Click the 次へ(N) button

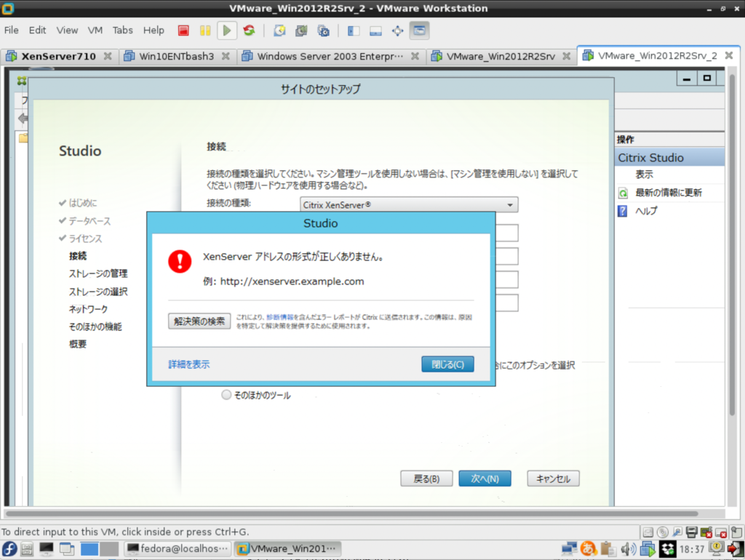click(x=485, y=479)
